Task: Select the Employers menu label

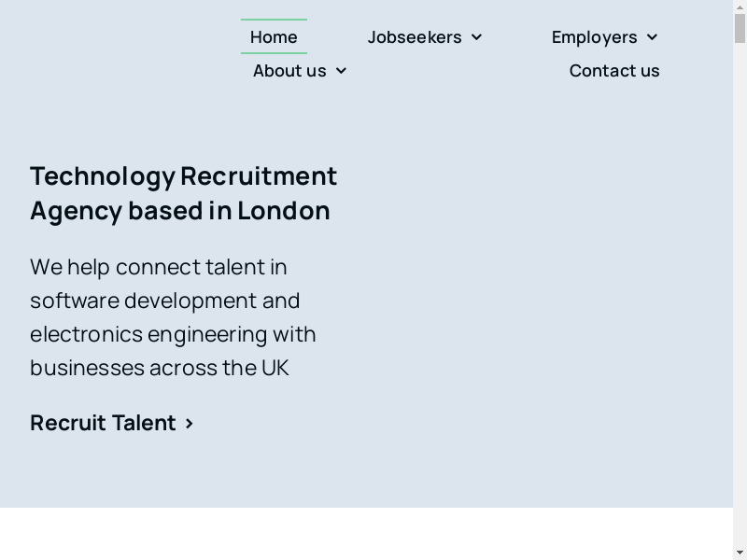Action: point(594,37)
